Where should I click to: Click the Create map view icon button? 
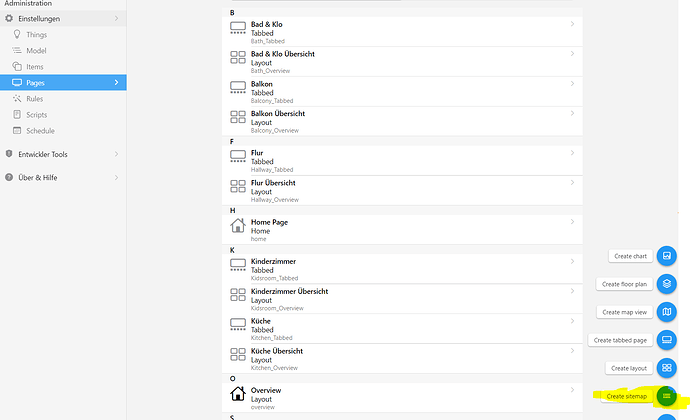pos(667,312)
